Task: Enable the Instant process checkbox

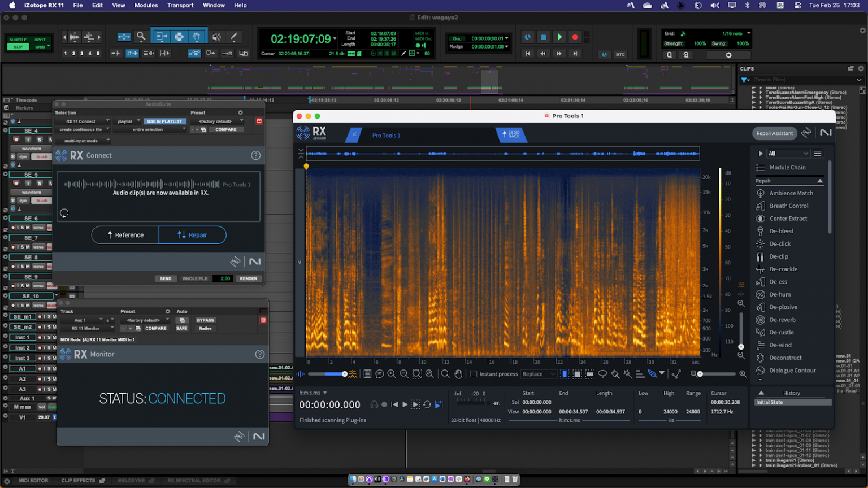Action: click(x=475, y=374)
